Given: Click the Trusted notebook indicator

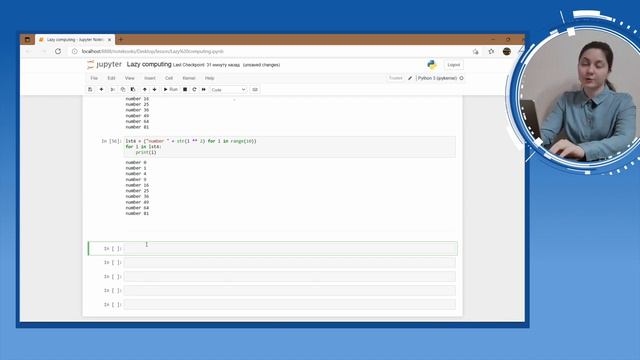Looking at the screenshot, I should (x=396, y=78).
